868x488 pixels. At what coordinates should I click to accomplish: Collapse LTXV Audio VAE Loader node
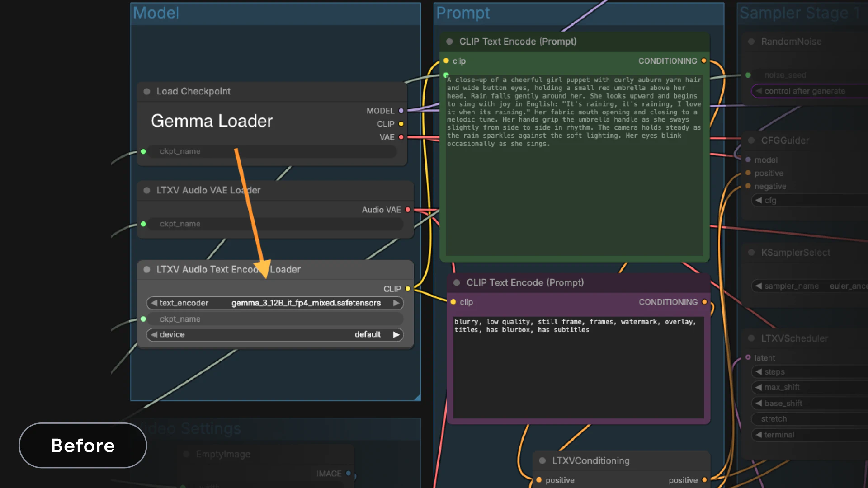pos(146,191)
